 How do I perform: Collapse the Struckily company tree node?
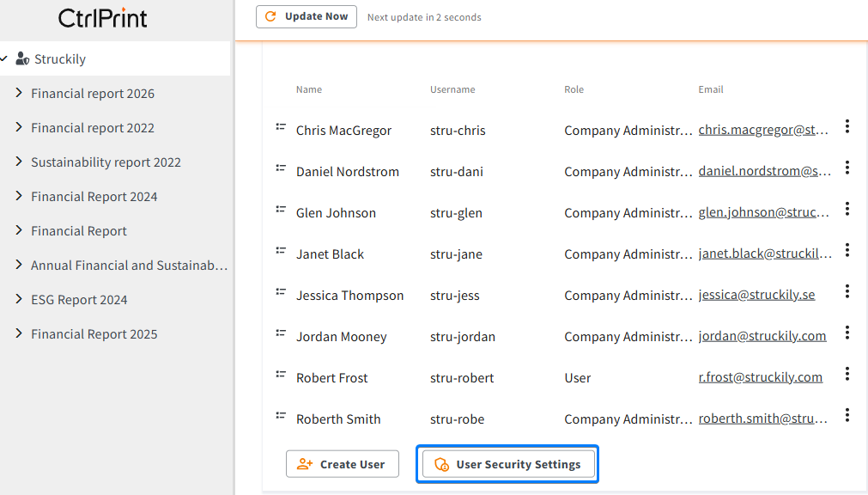click(4, 58)
